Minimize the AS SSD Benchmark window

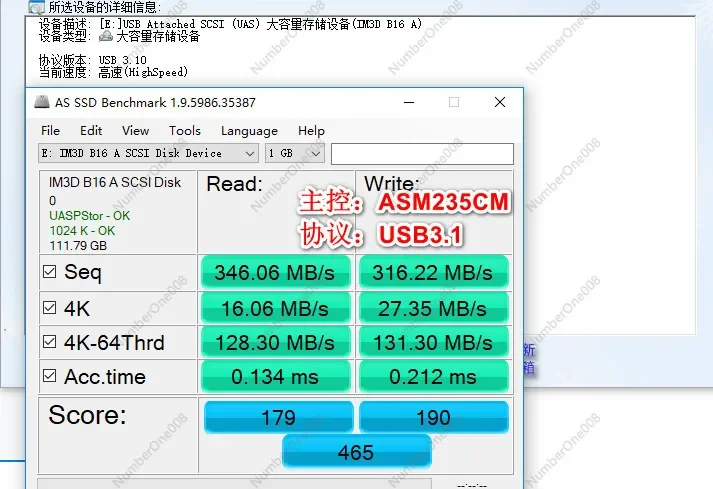point(409,102)
